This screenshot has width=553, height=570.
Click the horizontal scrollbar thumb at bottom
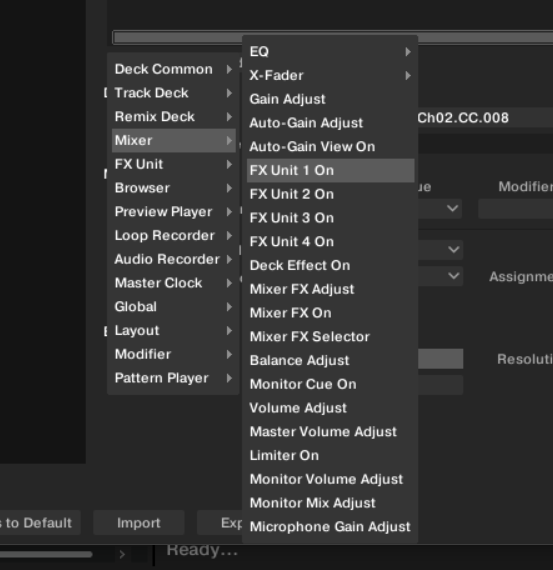pos(46,554)
